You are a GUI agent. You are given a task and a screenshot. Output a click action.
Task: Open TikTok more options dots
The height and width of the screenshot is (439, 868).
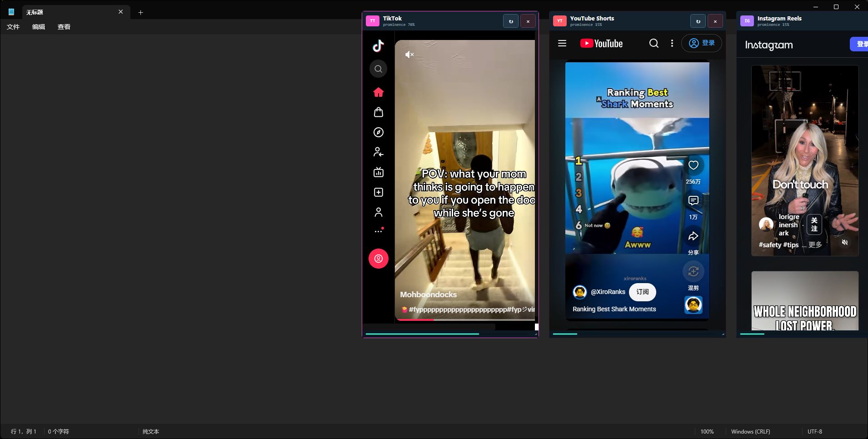click(x=379, y=231)
